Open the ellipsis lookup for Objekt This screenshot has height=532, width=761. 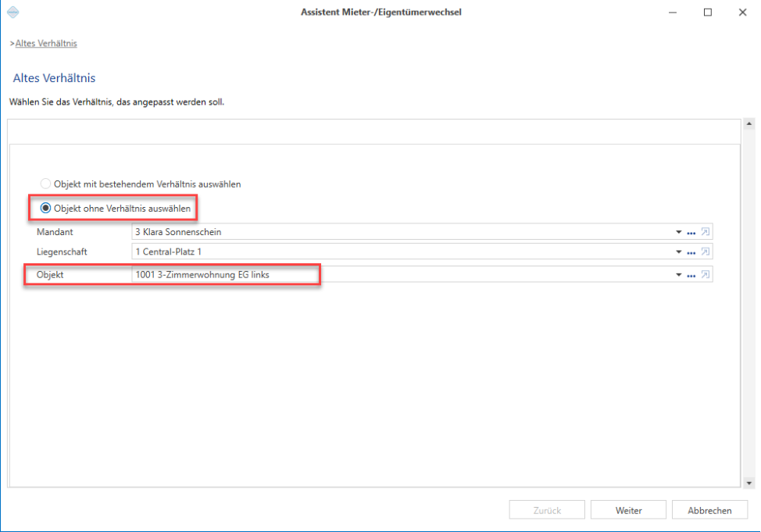pos(691,275)
